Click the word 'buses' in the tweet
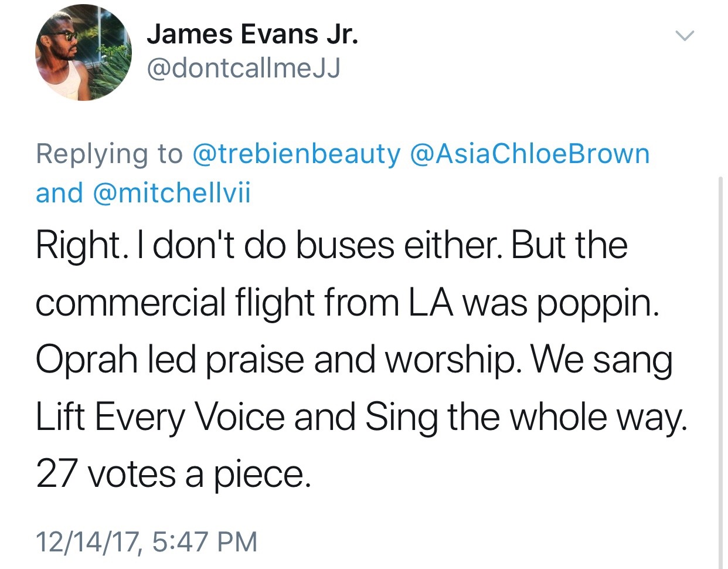The image size is (728, 569). tap(345, 245)
